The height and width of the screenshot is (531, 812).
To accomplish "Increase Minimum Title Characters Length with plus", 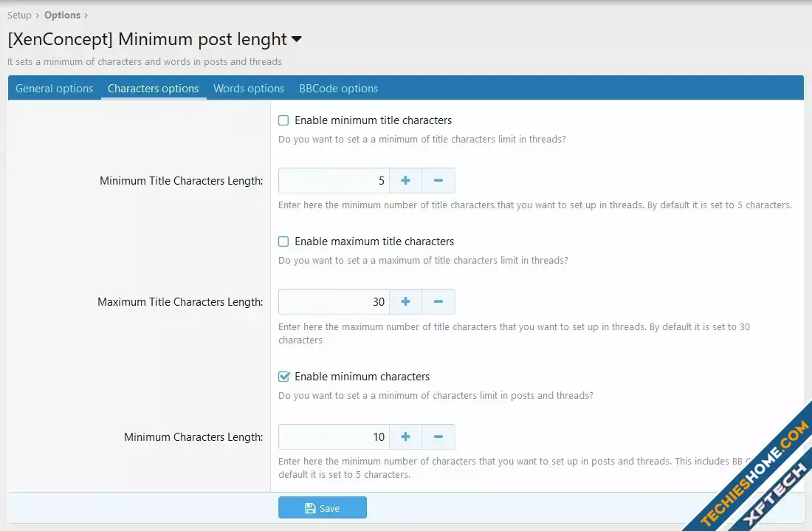I will (405, 180).
